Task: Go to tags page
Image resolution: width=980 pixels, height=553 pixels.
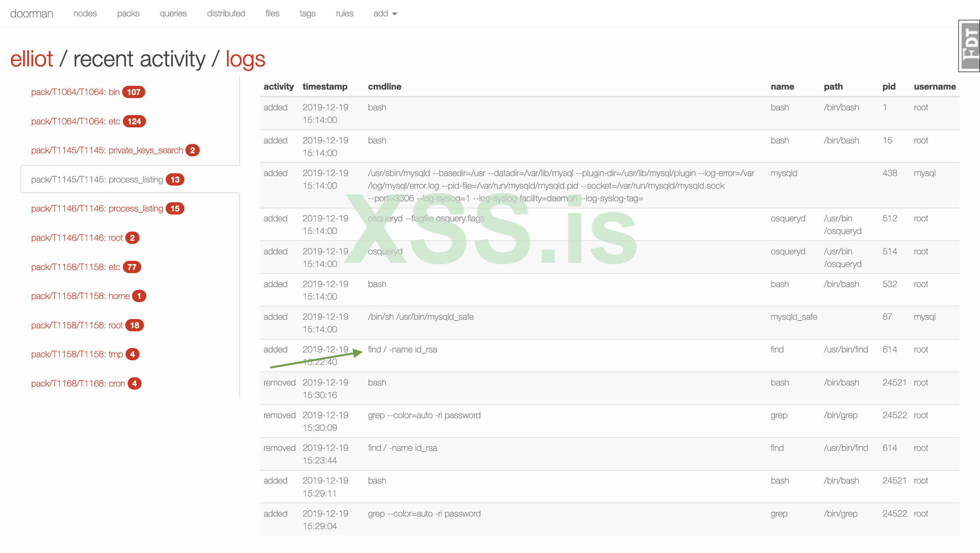Action: (x=307, y=14)
